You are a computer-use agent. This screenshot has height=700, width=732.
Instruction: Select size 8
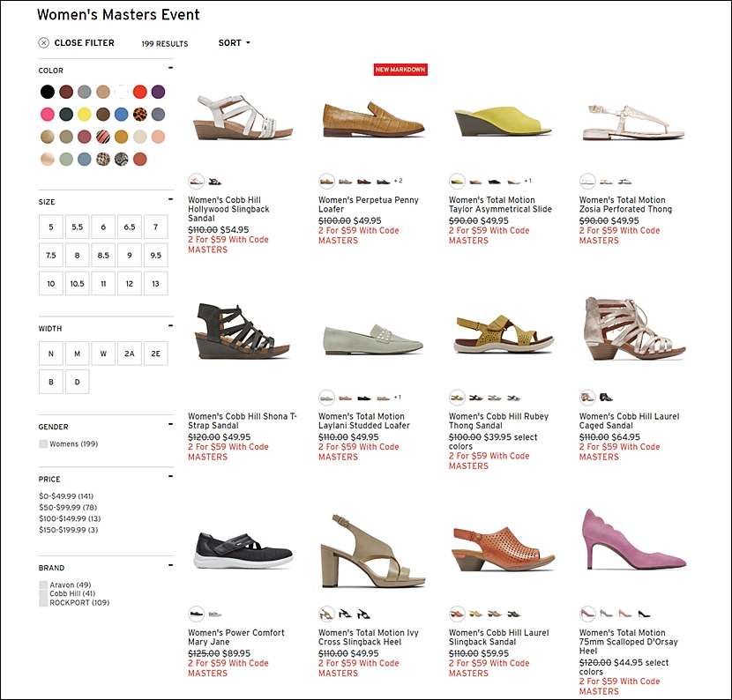tap(77, 256)
